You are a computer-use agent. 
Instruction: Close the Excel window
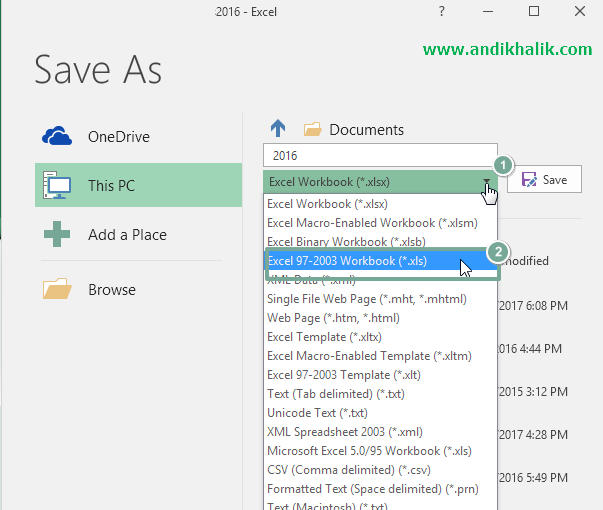(x=580, y=11)
